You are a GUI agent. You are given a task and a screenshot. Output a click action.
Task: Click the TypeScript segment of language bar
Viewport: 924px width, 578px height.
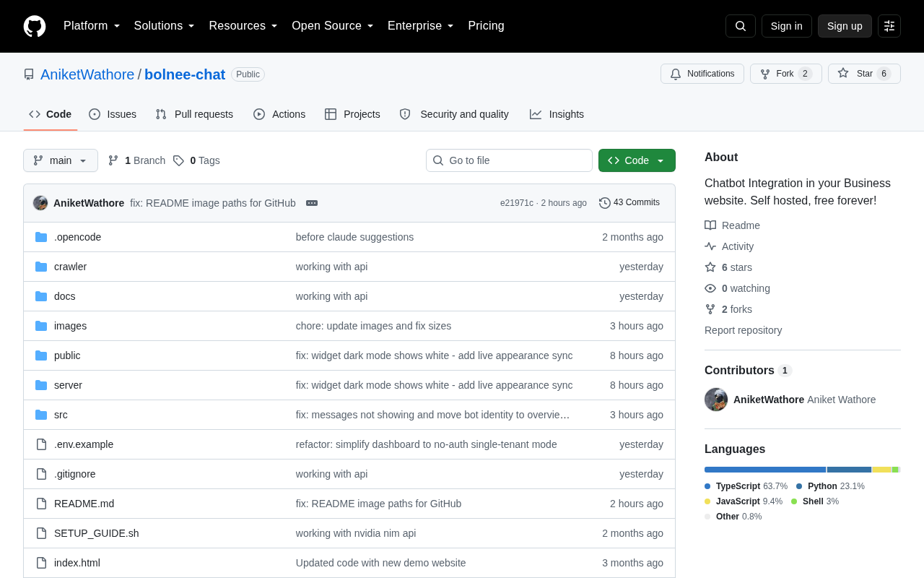765,470
